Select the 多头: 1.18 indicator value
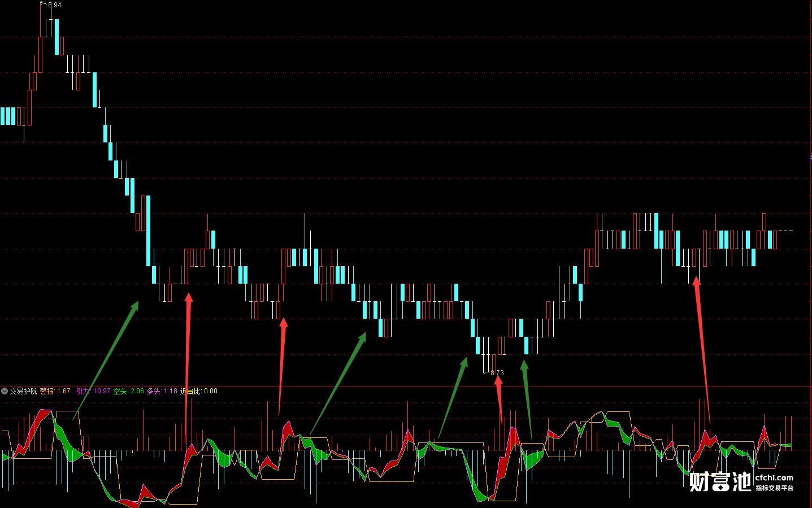Image resolution: width=812 pixels, height=508 pixels. click(x=162, y=391)
